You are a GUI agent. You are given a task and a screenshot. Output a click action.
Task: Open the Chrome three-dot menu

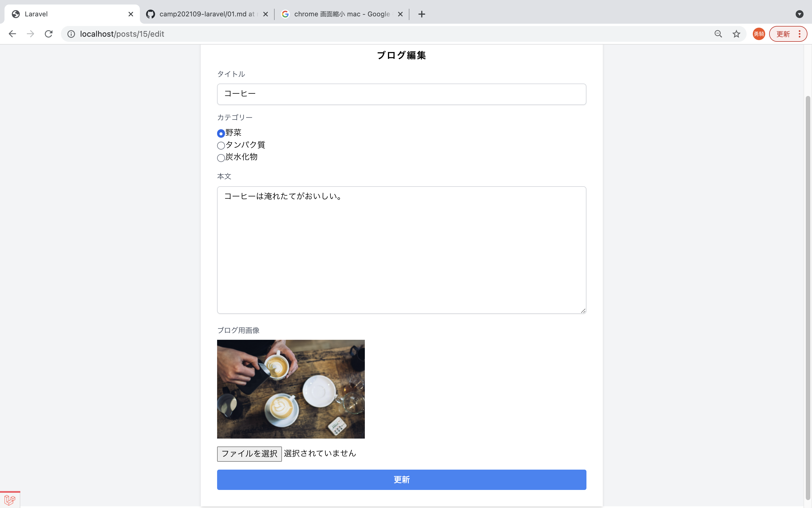pos(800,34)
